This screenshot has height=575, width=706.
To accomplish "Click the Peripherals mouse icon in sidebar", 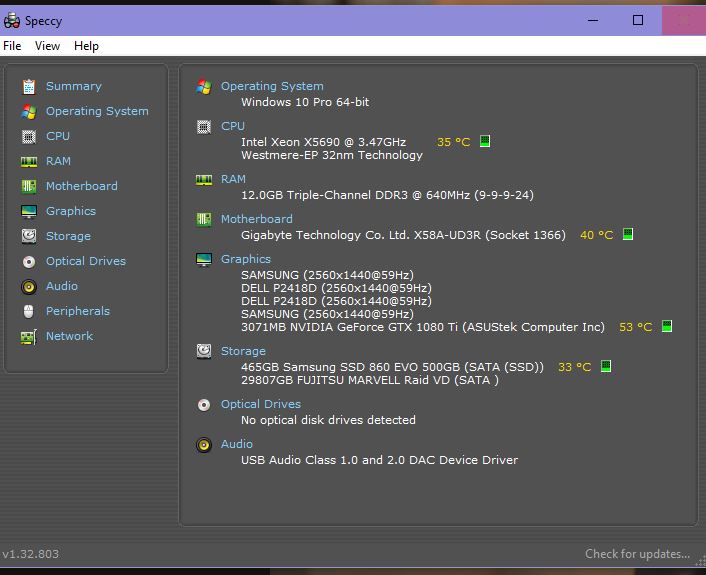I will click(x=29, y=311).
